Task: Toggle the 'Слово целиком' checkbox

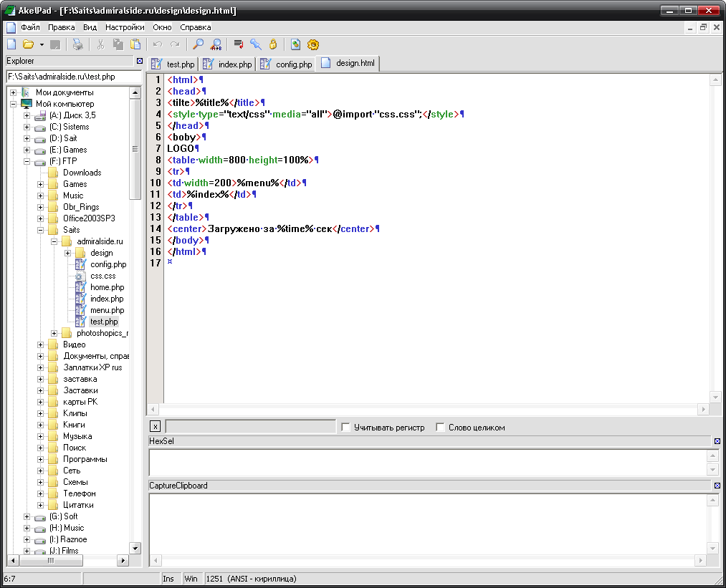Action: 441,428
